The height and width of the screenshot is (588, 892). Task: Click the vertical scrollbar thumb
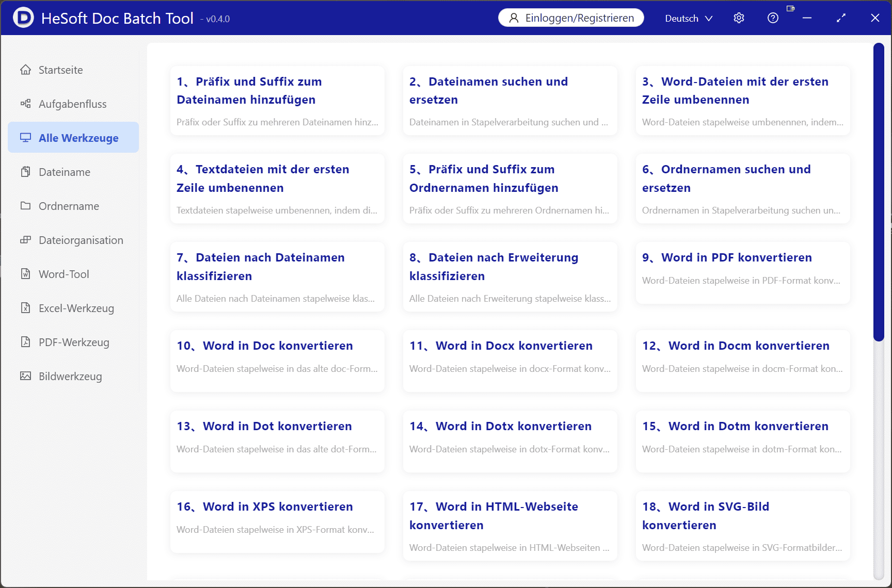coord(879,192)
